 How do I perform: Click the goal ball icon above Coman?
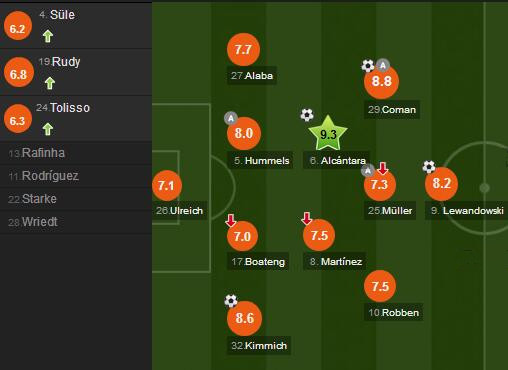368,66
